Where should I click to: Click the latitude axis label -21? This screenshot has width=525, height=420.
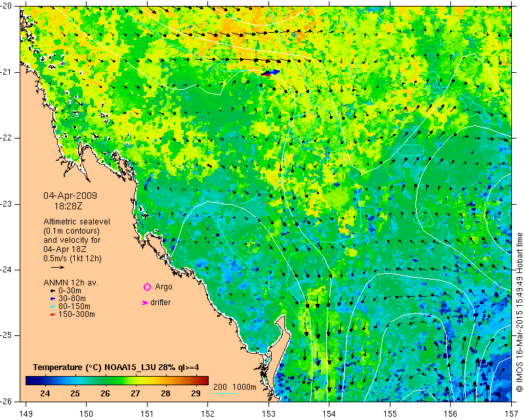click(x=6, y=72)
